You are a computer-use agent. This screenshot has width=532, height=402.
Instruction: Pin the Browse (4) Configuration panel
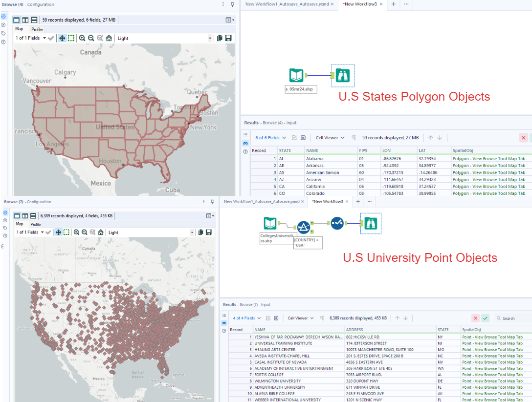click(x=232, y=4)
